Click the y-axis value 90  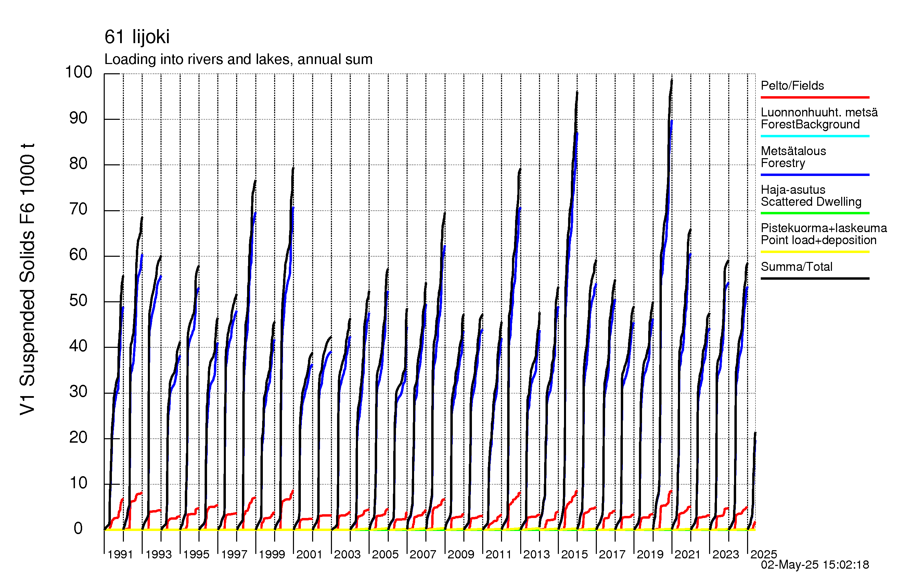(79, 118)
